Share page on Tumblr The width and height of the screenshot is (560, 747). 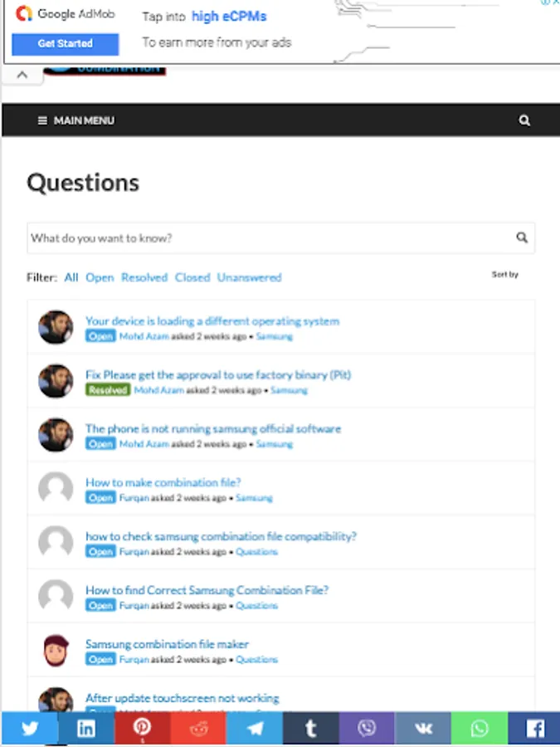(x=310, y=729)
